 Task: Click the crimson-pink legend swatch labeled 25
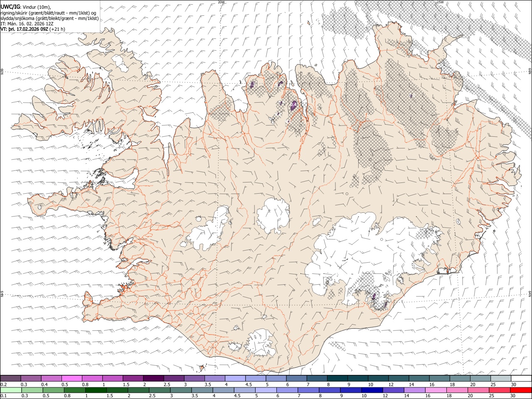tap(500, 390)
